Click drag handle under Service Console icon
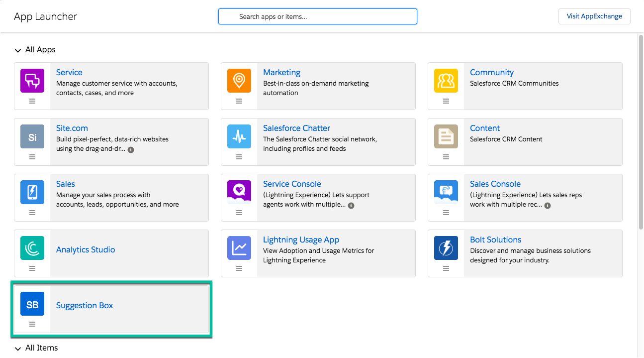The image size is (644, 358). pyautogui.click(x=239, y=213)
